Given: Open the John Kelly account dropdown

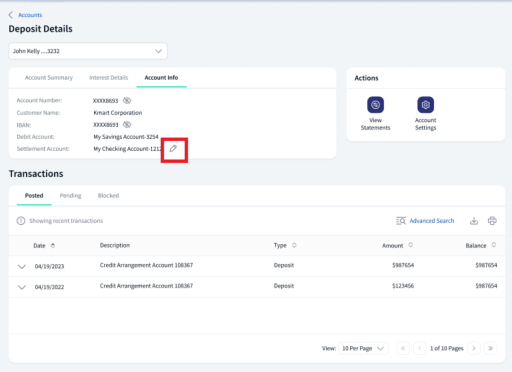Looking at the screenshot, I should pyautogui.click(x=88, y=51).
